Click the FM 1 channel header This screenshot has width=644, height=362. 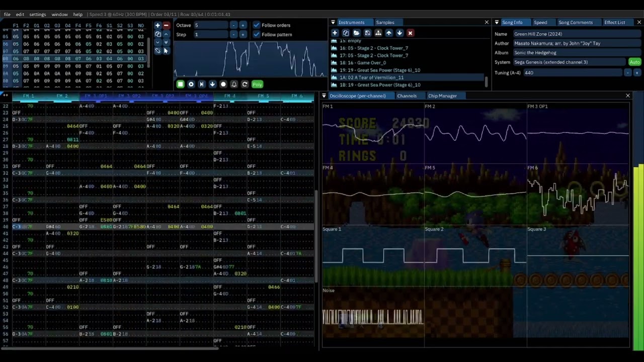[x=29, y=96]
